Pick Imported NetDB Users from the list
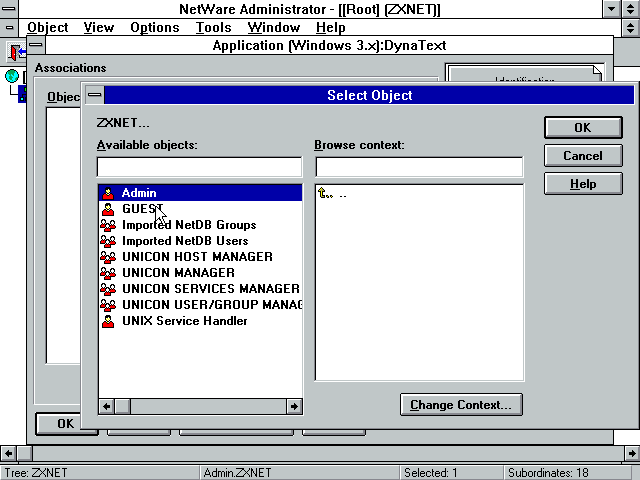Image resolution: width=640 pixels, height=480 pixels. coord(200,240)
